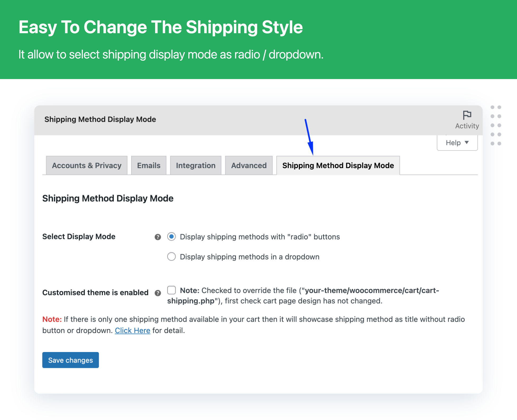Select radio button for radio button display mode
Viewport: 517px width, 420px height.
click(172, 237)
